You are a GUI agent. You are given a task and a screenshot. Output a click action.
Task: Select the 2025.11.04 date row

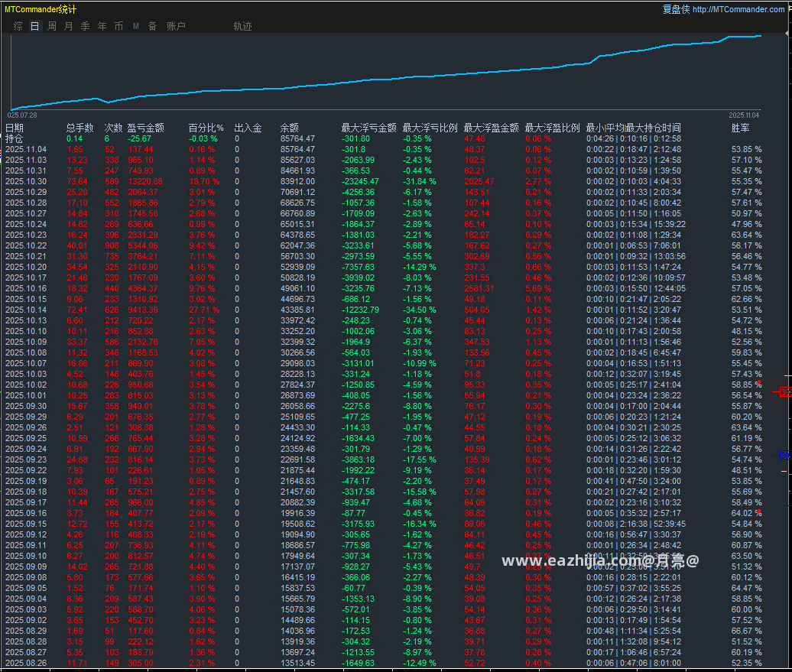point(26,150)
